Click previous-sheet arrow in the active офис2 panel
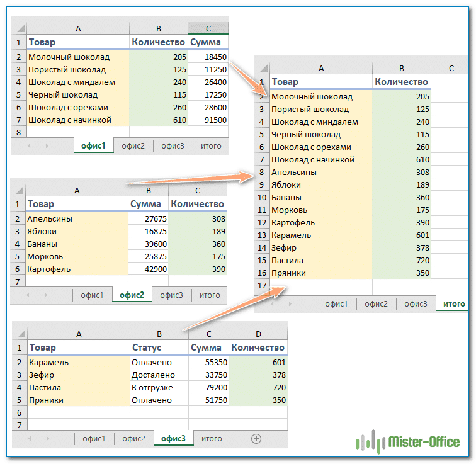Screen dimensions: 476x464 click(28, 295)
